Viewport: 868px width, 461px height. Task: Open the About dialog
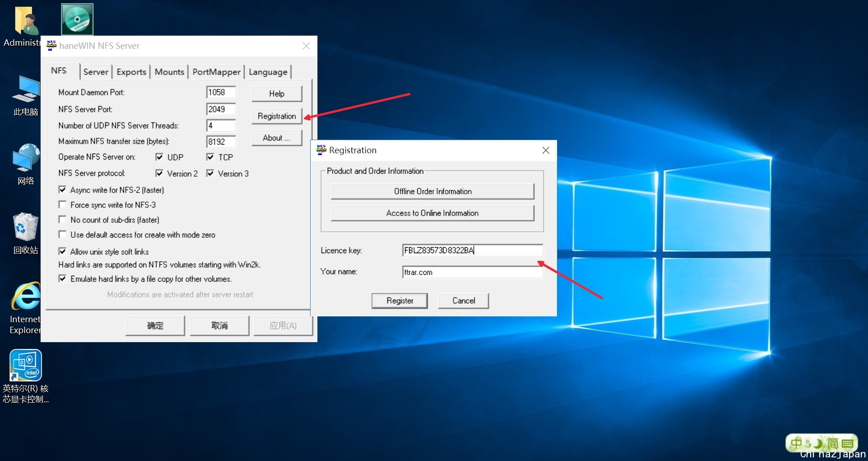277,138
